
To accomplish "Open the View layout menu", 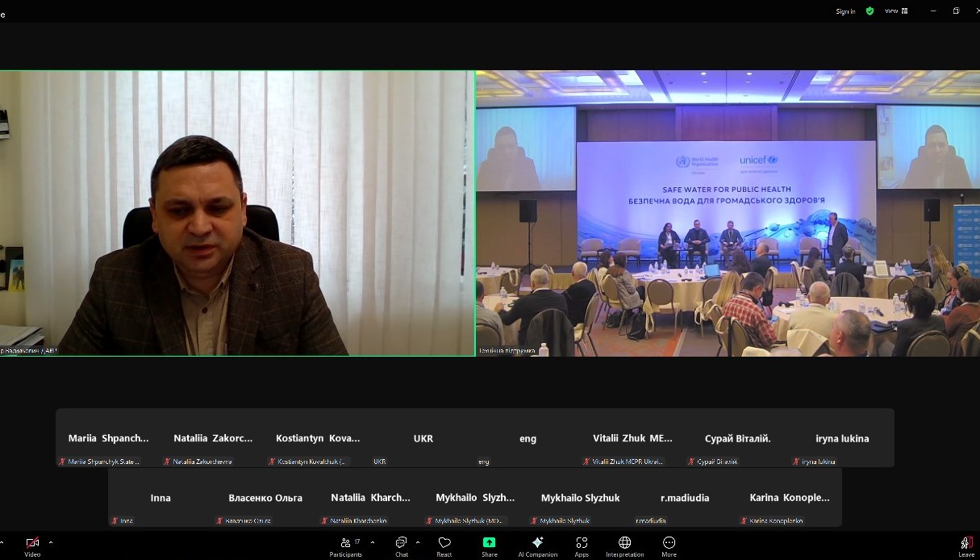I will pyautogui.click(x=896, y=11).
